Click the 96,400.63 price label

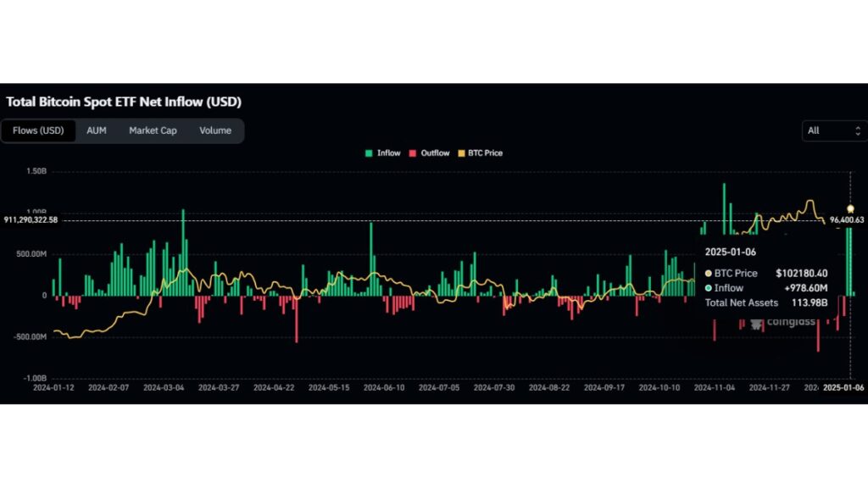coord(849,220)
